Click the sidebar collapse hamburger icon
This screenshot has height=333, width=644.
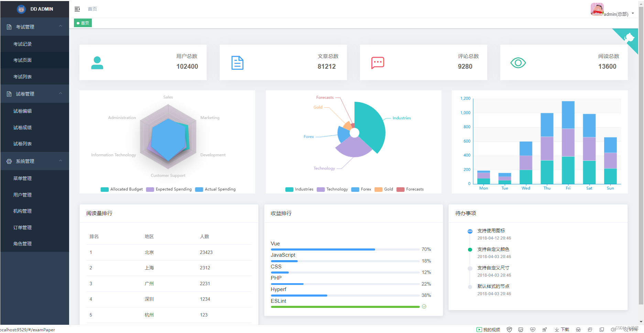[77, 9]
